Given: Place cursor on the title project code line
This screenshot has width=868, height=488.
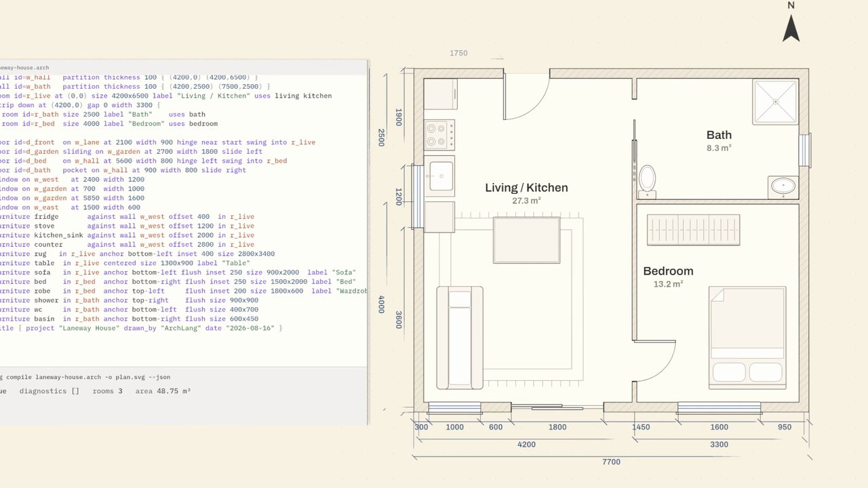Looking at the screenshot, I should (x=141, y=328).
